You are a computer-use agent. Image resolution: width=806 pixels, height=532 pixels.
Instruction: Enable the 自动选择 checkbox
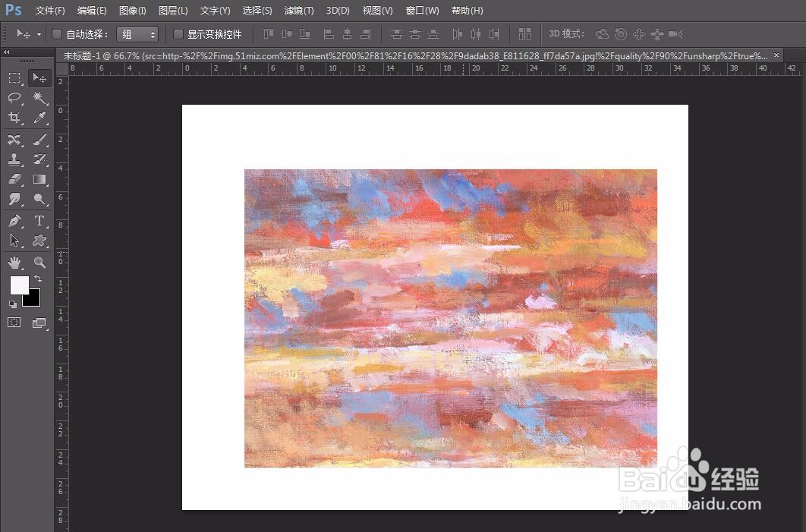tap(57, 34)
